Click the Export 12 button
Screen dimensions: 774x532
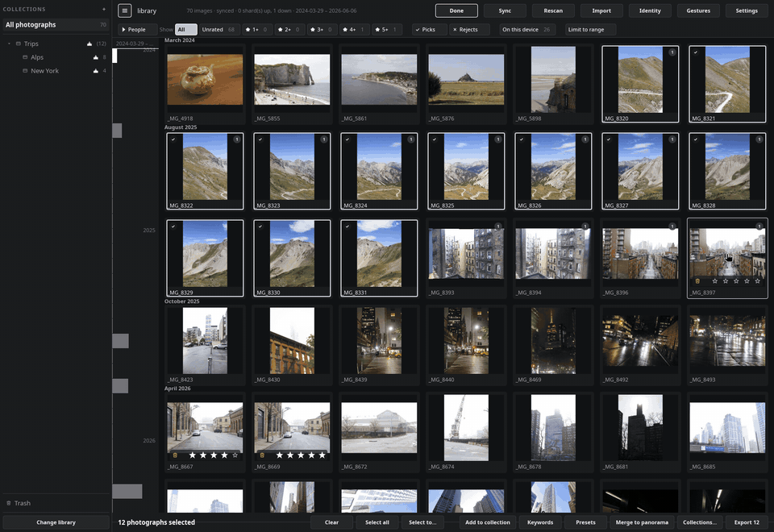tap(747, 522)
